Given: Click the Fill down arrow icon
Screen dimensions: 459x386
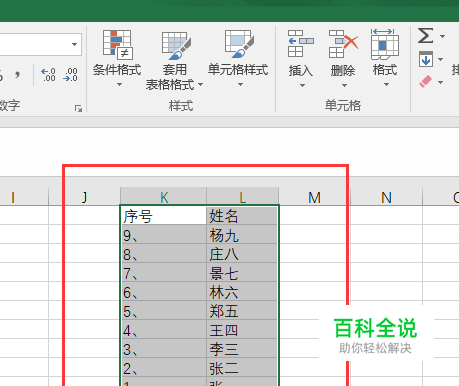Looking at the screenshot, I should click(426, 59).
